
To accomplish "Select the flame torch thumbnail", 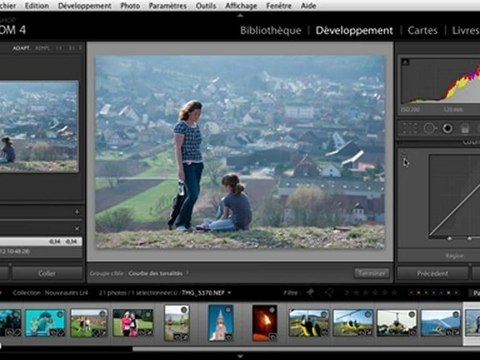I will [264, 323].
